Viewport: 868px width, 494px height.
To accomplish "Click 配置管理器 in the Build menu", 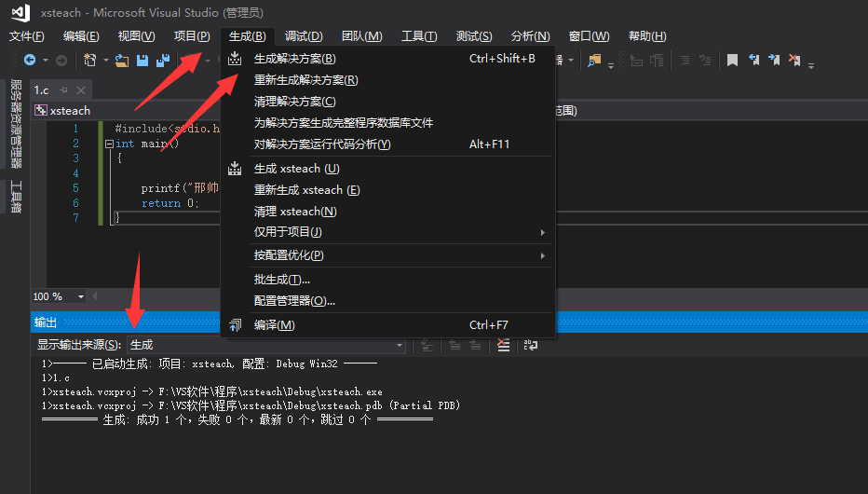I will click(x=294, y=301).
